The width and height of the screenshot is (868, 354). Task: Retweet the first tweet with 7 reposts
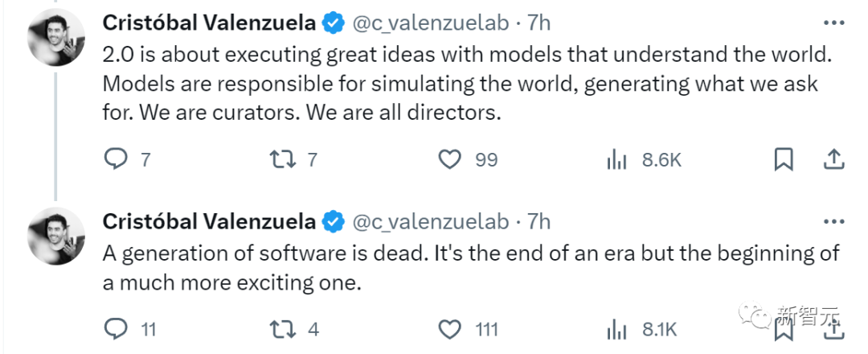[x=281, y=159]
